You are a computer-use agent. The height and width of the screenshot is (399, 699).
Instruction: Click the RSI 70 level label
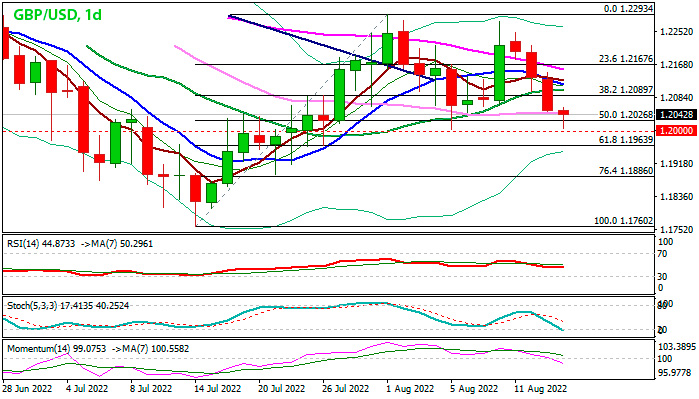tap(663, 254)
